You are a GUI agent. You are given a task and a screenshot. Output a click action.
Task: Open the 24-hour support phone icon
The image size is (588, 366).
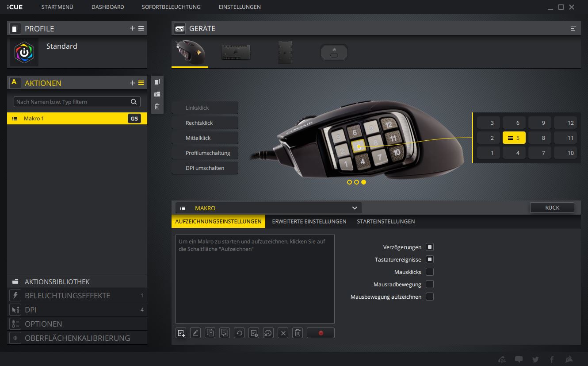click(502, 359)
